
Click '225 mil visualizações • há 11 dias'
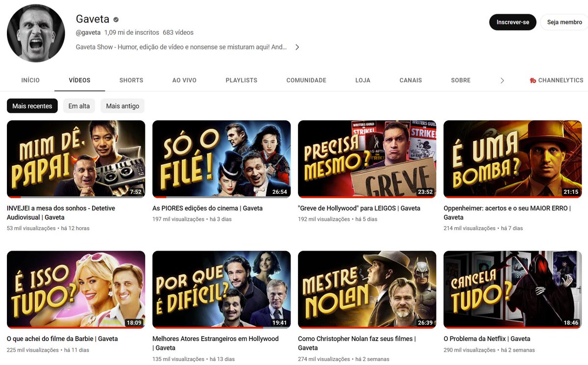[48, 350]
